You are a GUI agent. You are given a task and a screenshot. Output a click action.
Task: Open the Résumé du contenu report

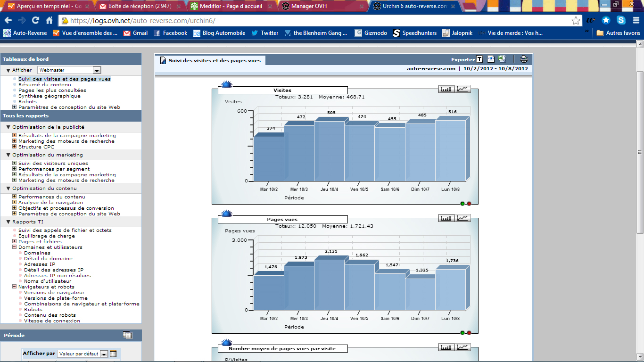click(x=45, y=85)
